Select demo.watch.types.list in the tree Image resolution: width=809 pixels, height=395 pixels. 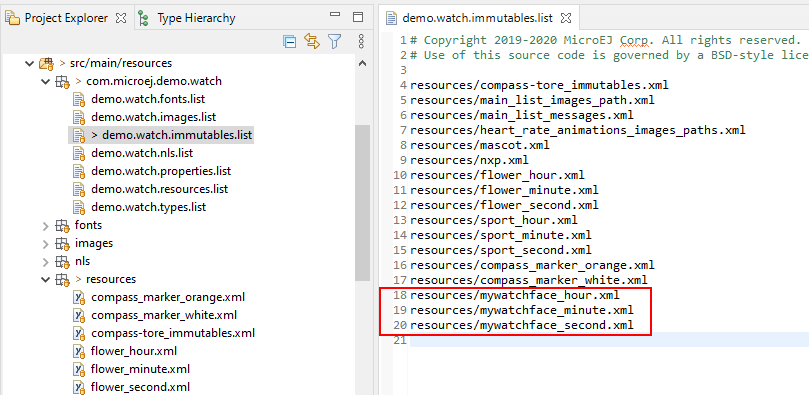[x=149, y=207]
